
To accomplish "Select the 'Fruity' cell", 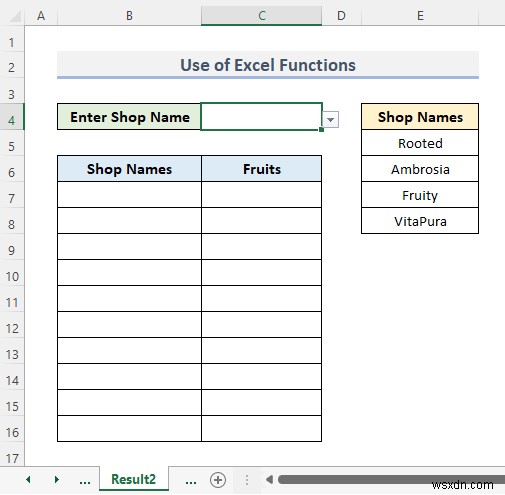I will (x=420, y=195).
